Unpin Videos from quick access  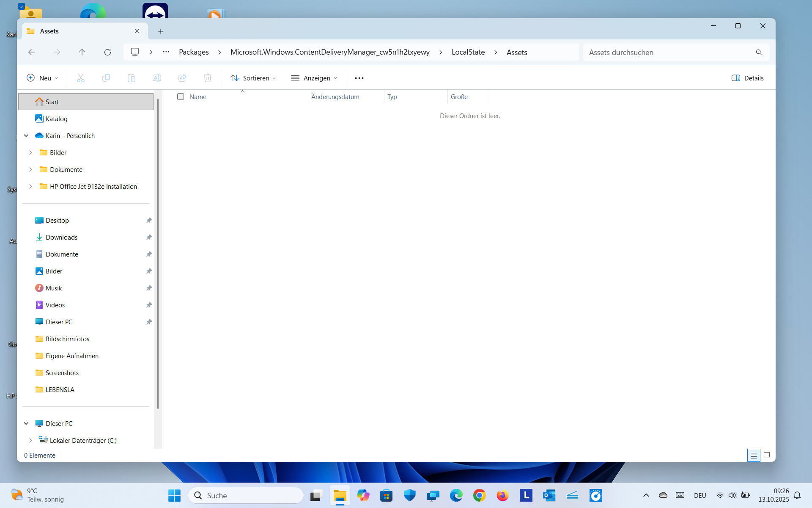click(x=149, y=305)
